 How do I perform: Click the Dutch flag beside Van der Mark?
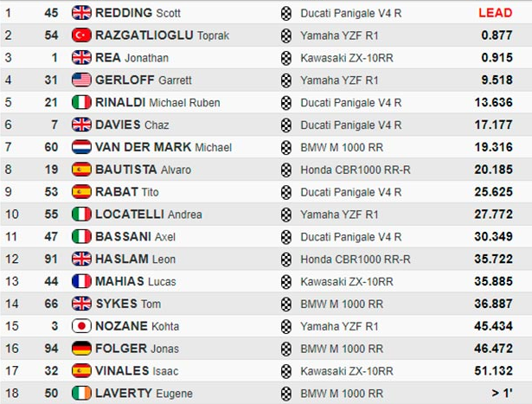[x=81, y=147]
